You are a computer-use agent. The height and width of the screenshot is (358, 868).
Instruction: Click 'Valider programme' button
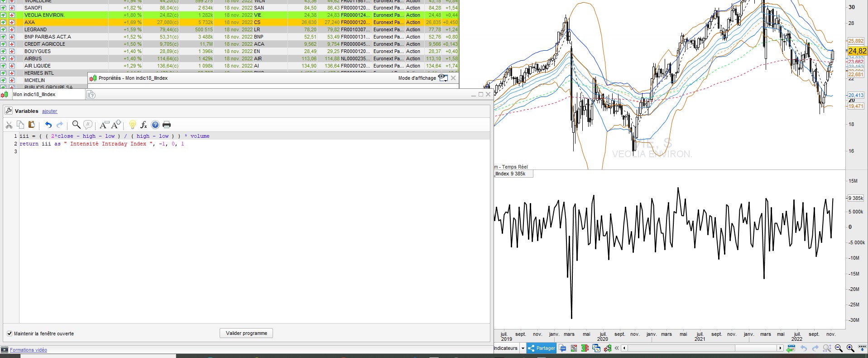[246, 333]
